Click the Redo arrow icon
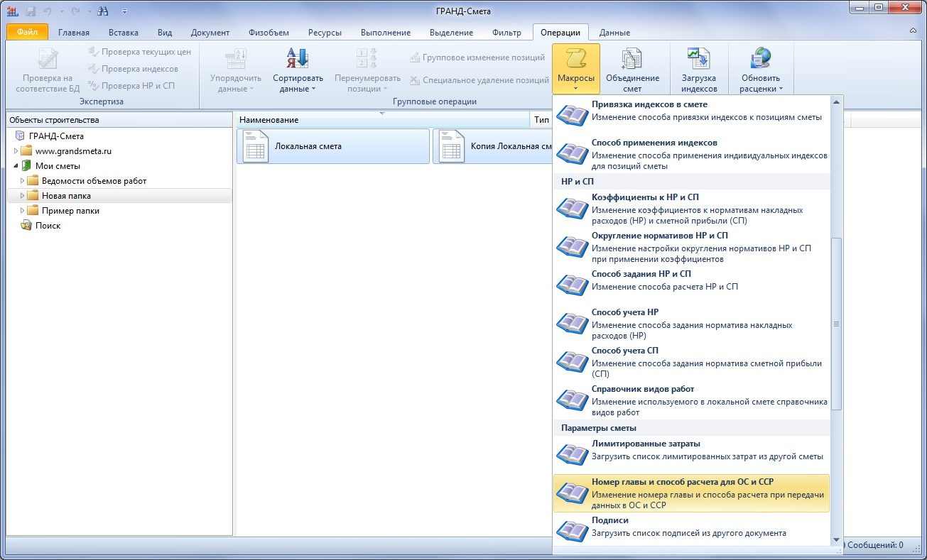Screen dimensions: 927x560 (75, 11)
